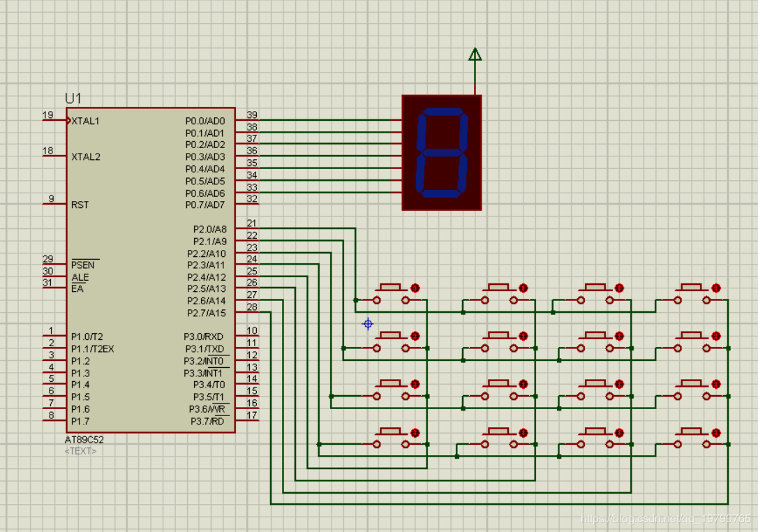This screenshot has height=532, width=758.
Task: Select the U1 component reference label
Action: click(x=73, y=98)
